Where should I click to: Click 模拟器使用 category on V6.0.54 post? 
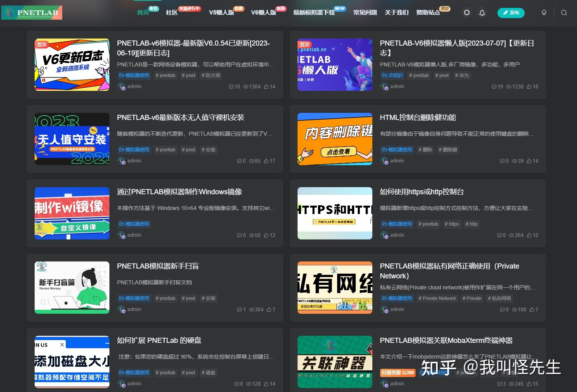pyautogui.click(x=134, y=75)
